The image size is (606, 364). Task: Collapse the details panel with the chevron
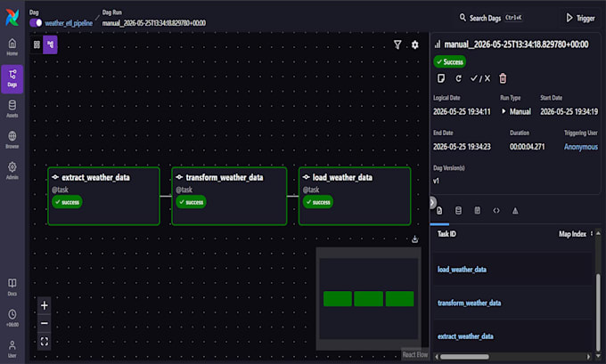(x=433, y=202)
